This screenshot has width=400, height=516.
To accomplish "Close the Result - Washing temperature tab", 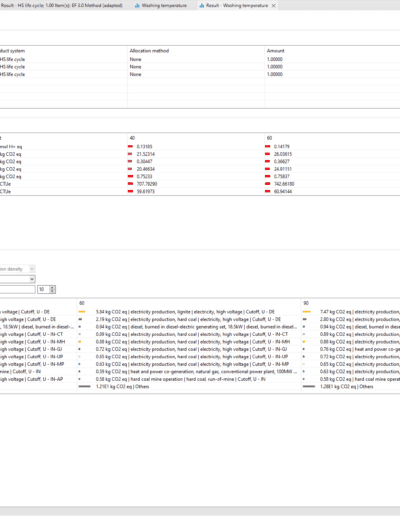I will tap(273, 6).
